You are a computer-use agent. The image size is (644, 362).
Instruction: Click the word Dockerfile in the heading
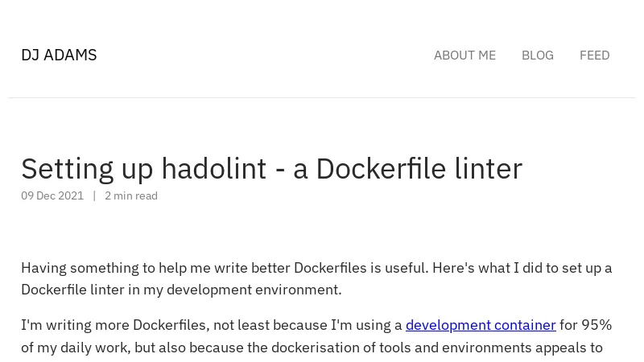(381, 169)
